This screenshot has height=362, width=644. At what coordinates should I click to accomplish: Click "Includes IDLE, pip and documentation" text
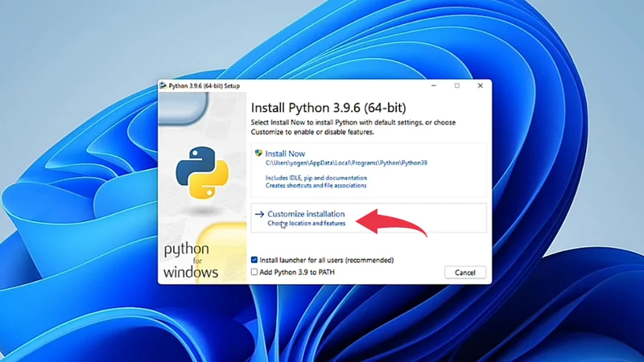click(316, 178)
